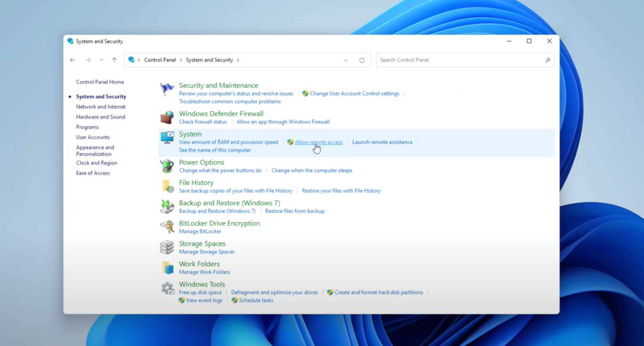Open the recent locations dropdown arrow
The image size is (644, 346).
101,60
